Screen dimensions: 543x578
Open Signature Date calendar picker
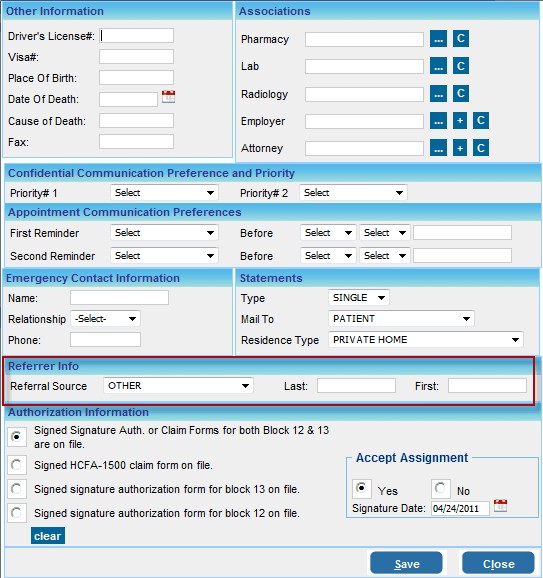pos(500,505)
